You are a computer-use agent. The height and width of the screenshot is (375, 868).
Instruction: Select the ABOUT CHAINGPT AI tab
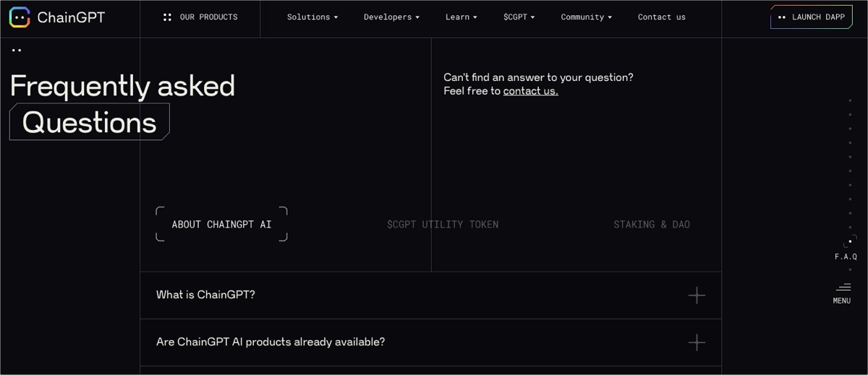pos(221,224)
